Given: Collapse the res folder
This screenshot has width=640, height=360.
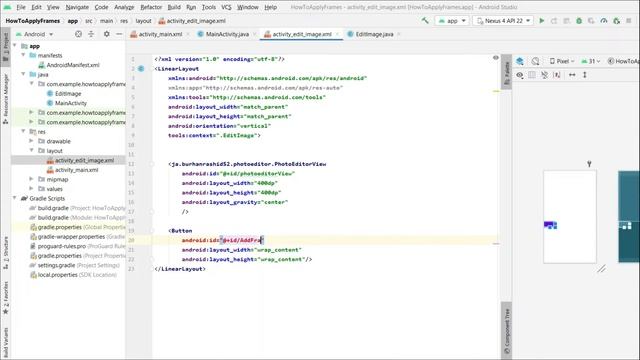Looking at the screenshot, I should 24,131.
